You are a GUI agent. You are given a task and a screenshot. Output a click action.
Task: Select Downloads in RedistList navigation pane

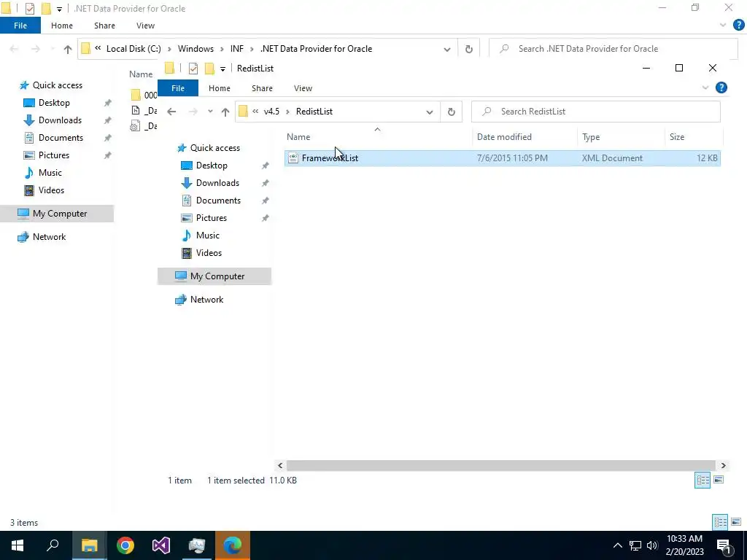click(217, 183)
